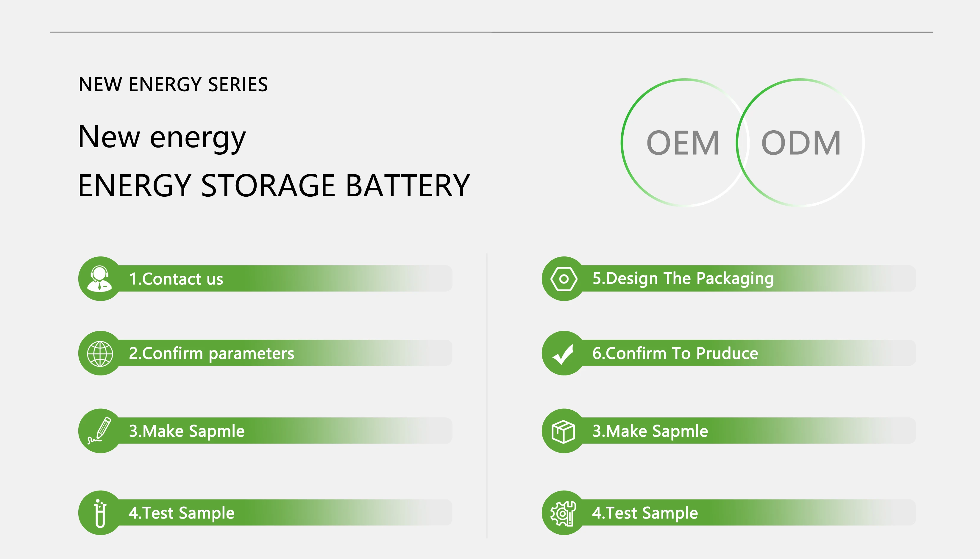
Task: Click the customer support headset icon
Action: pos(99,279)
